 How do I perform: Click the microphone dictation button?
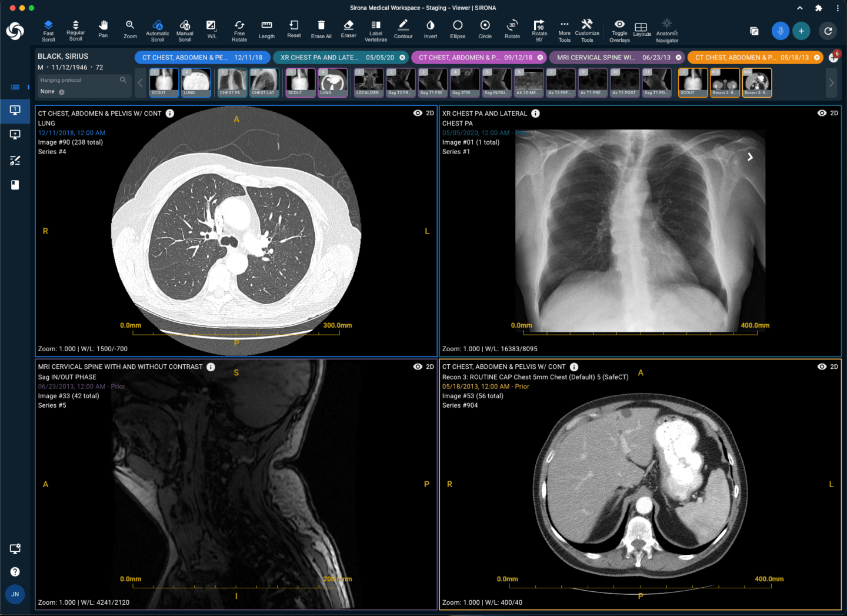click(781, 31)
